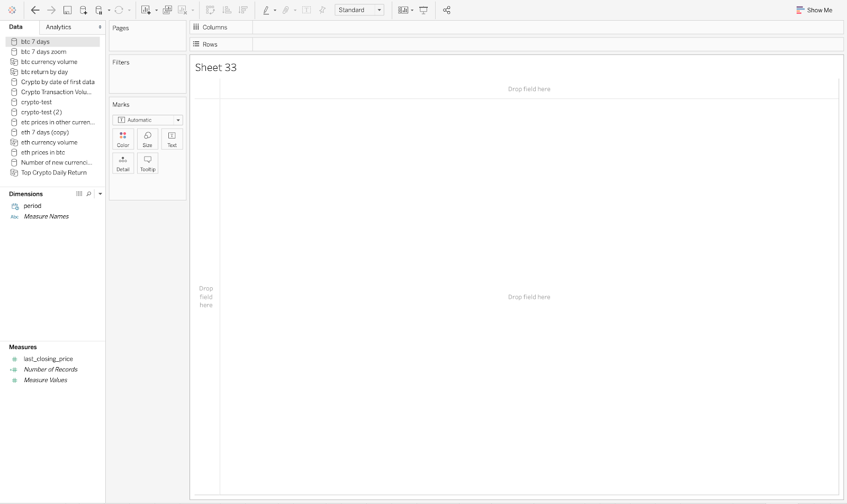847x504 pixels.
Task: Click the New Data Source icon
Action: coord(83,10)
